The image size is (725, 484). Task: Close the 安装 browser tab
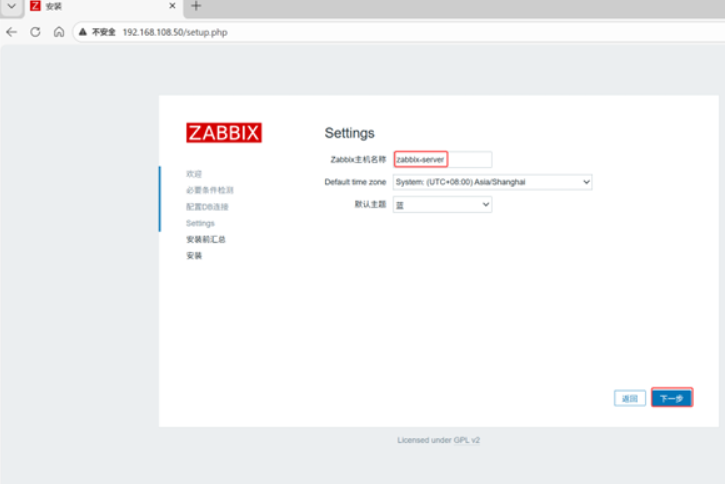click(x=172, y=6)
